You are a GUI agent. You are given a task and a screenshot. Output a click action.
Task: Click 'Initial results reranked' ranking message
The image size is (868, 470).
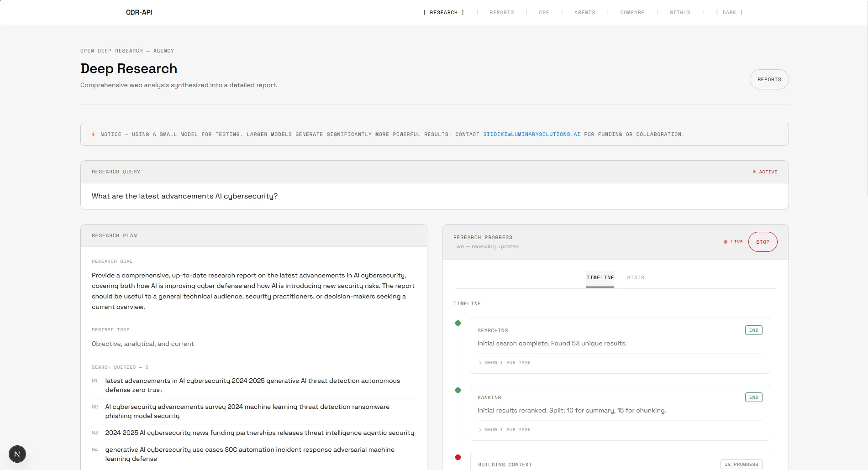tap(572, 410)
